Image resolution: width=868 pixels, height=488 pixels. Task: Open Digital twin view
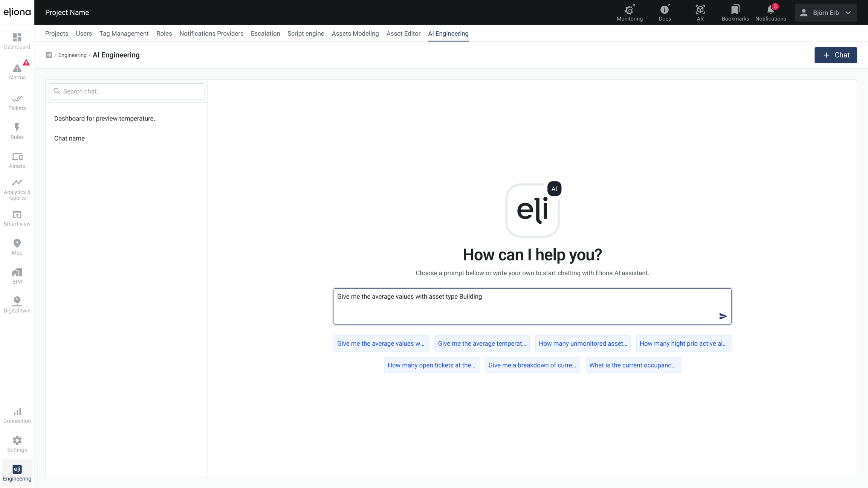17,305
